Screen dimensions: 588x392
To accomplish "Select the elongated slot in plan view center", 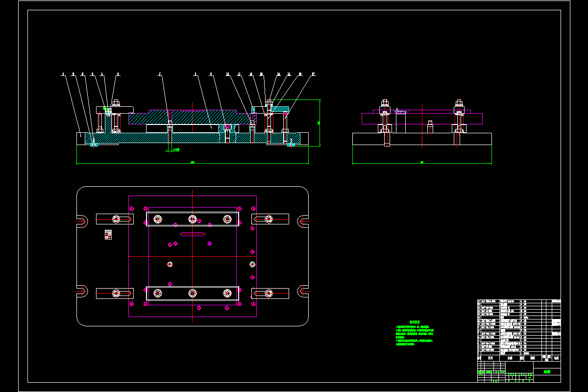I will [192, 234].
